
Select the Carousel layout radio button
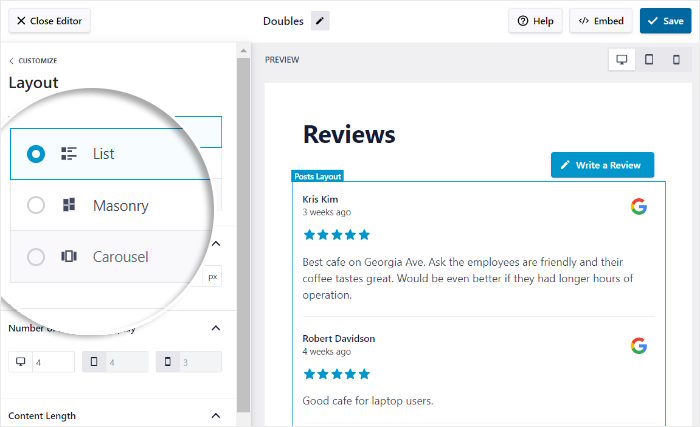coord(36,257)
